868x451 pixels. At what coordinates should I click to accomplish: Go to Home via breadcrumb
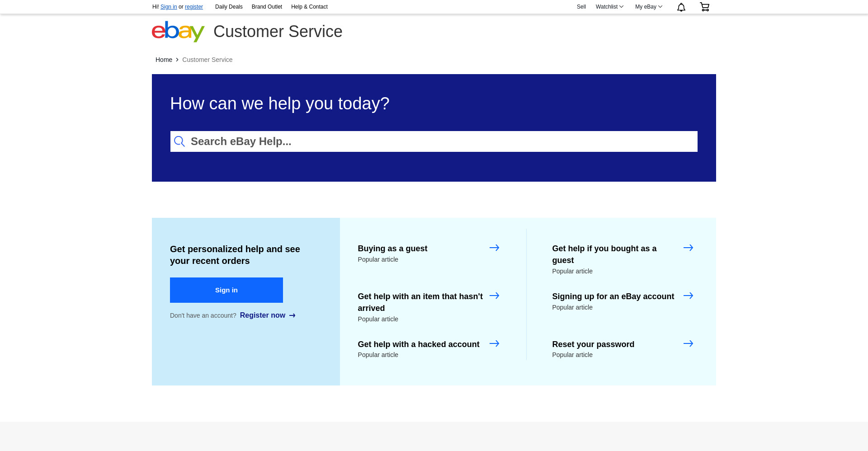coord(164,60)
